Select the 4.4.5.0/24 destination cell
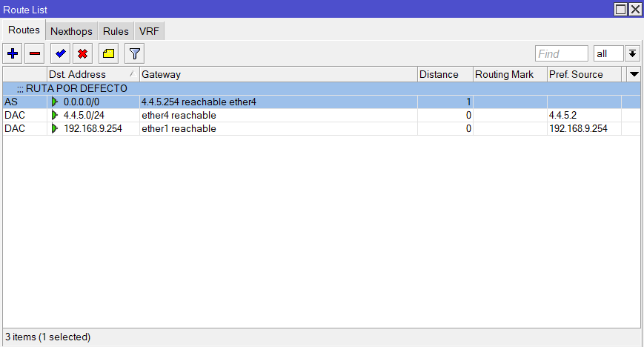 pos(93,115)
